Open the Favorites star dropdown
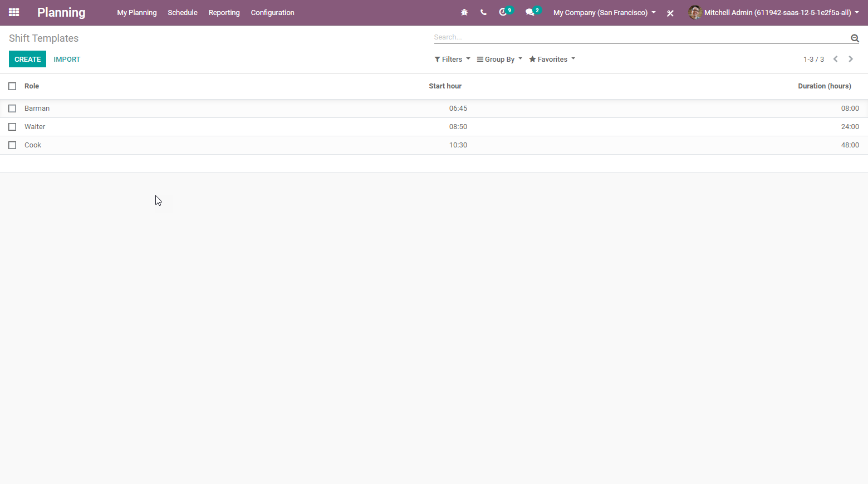The width and height of the screenshot is (868, 484). click(x=551, y=59)
